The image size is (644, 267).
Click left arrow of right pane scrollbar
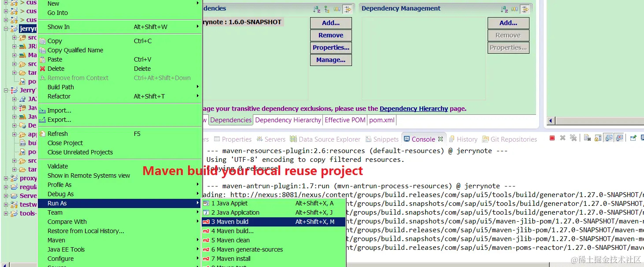551,121
